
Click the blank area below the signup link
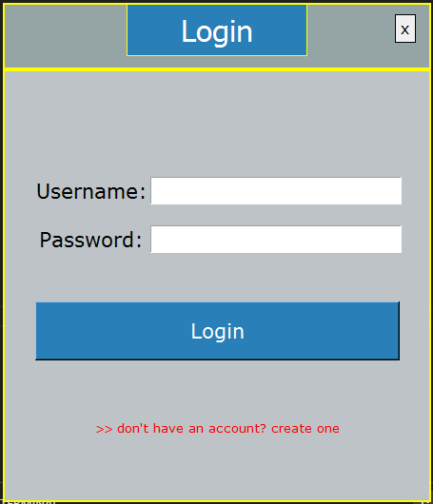[217, 468]
